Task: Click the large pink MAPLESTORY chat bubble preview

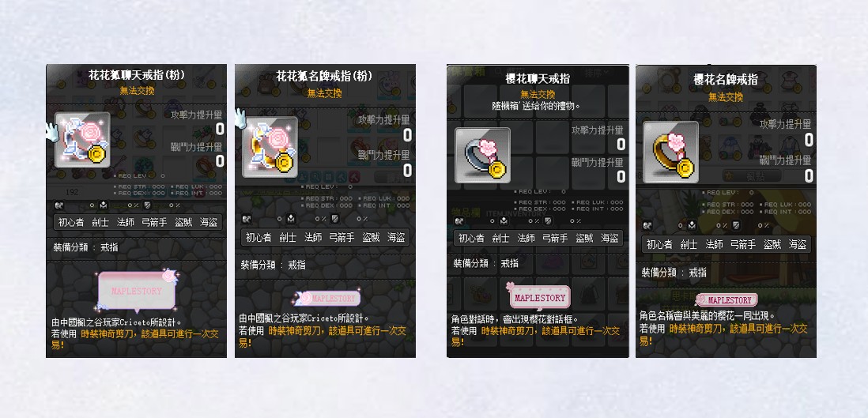Action: pos(137,290)
